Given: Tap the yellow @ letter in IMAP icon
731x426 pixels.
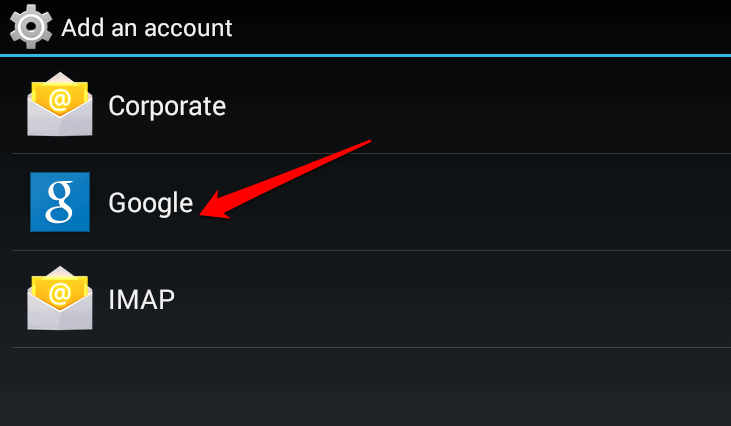Looking at the screenshot, I should (60, 294).
